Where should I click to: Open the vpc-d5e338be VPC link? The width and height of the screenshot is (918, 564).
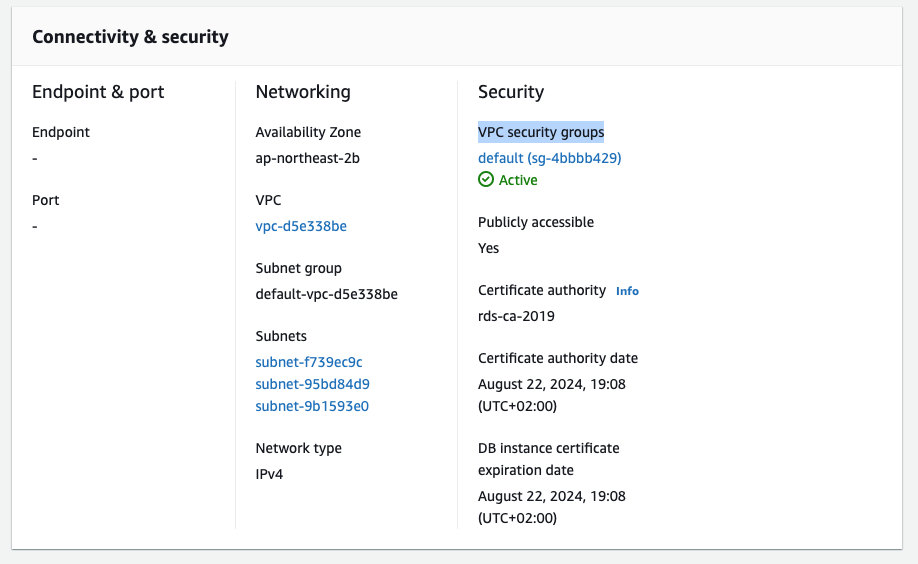click(x=301, y=226)
